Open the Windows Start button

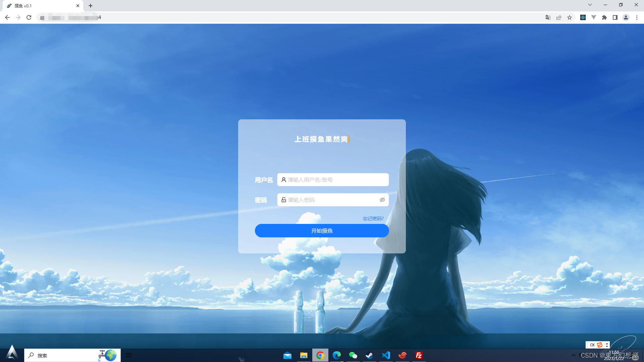click(12, 353)
